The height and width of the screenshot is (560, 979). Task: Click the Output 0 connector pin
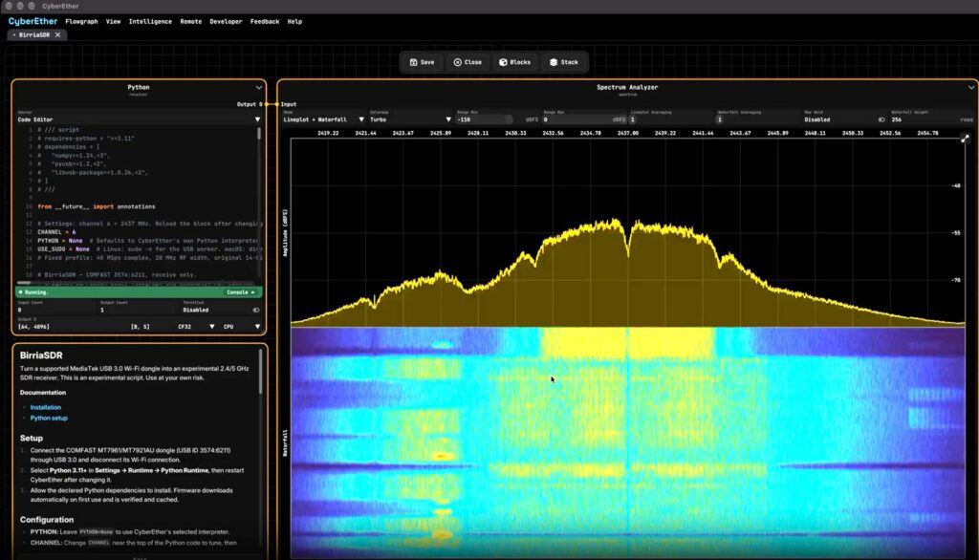click(268, 104)
